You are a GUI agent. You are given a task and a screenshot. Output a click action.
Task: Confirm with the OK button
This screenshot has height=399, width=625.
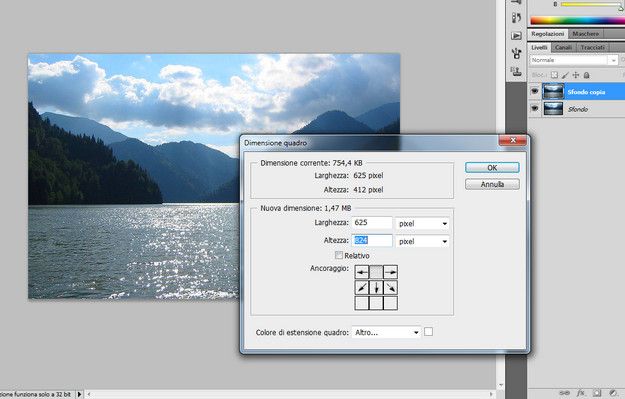(x=492, y=168)
